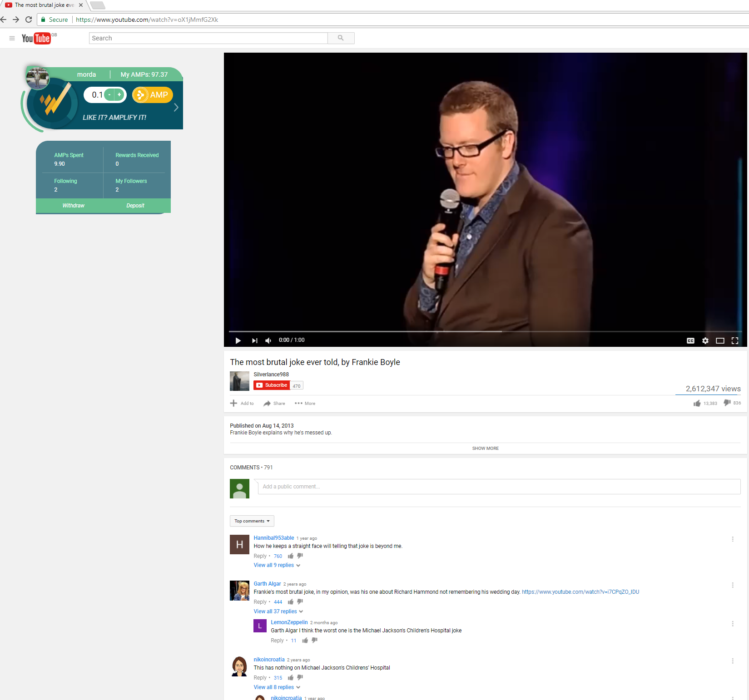Open options menu for LemonZeppelin's reply

click(733, 624)
